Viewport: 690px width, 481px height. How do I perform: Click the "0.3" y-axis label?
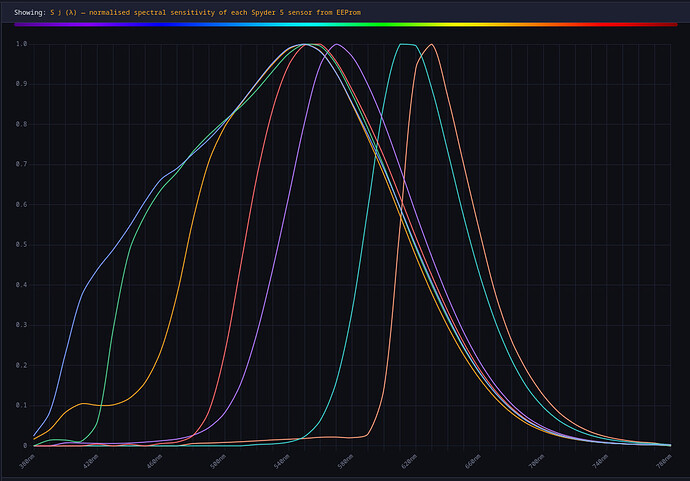pos(22,325)
